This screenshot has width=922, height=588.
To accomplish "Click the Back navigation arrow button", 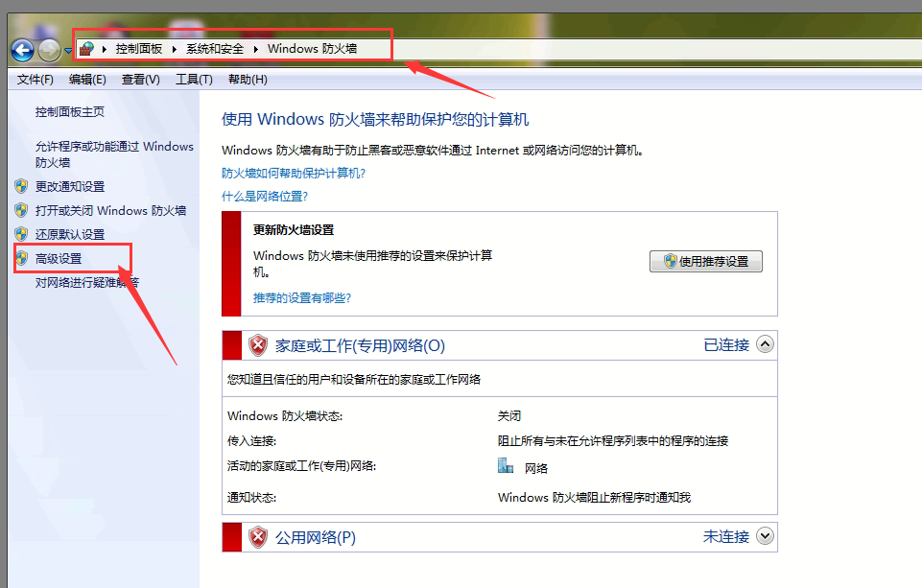I will coord(22,50).
